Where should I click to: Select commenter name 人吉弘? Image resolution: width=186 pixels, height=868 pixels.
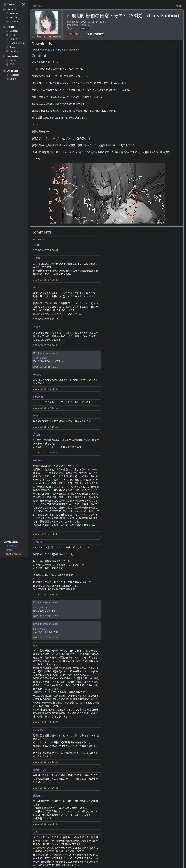[x=37, y=327]
